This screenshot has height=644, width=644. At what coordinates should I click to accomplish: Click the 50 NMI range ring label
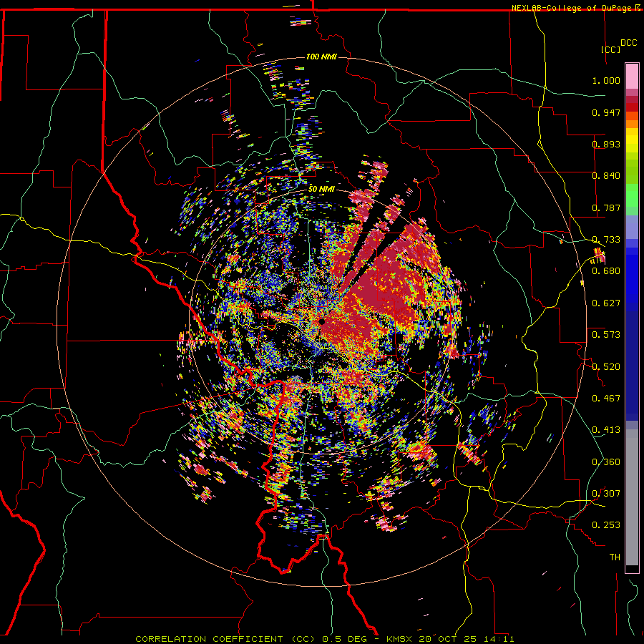pos(321,189)
